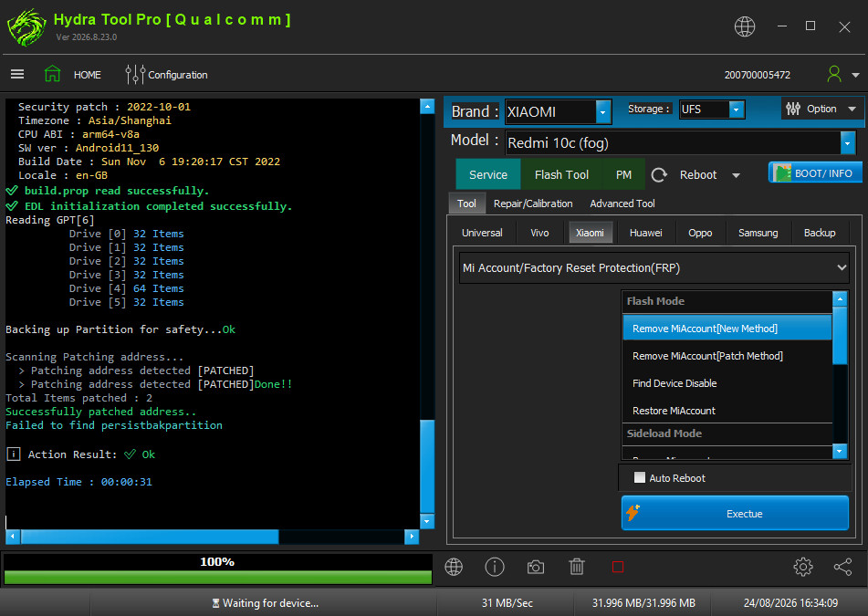Select Find Device Disable
The image size is (868, 616).
tap(727, 383)
